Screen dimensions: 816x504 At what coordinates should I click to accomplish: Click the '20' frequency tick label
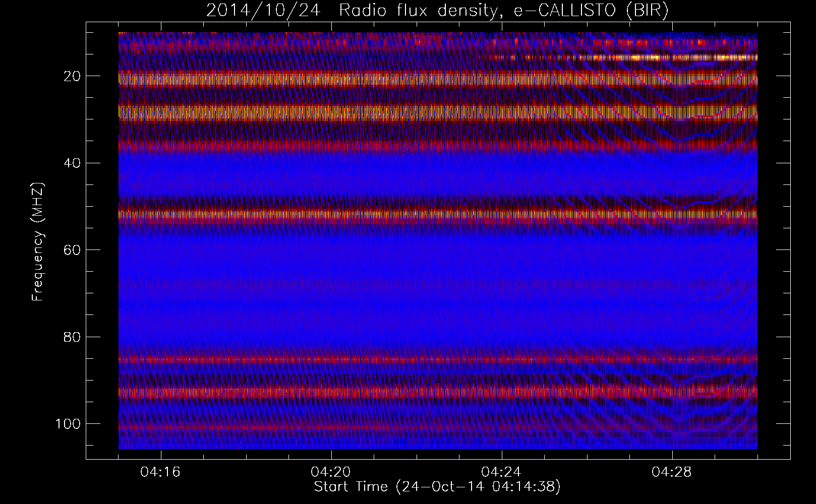point(72,76)
